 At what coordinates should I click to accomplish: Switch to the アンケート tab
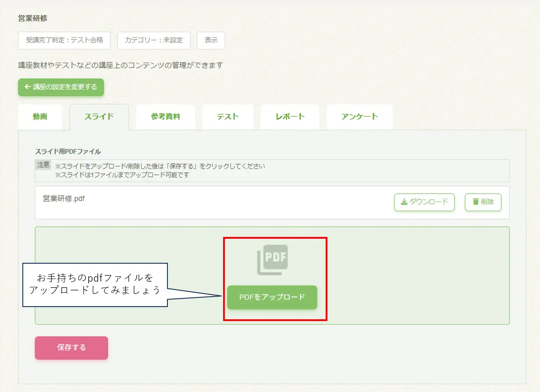tap(359, 117)
